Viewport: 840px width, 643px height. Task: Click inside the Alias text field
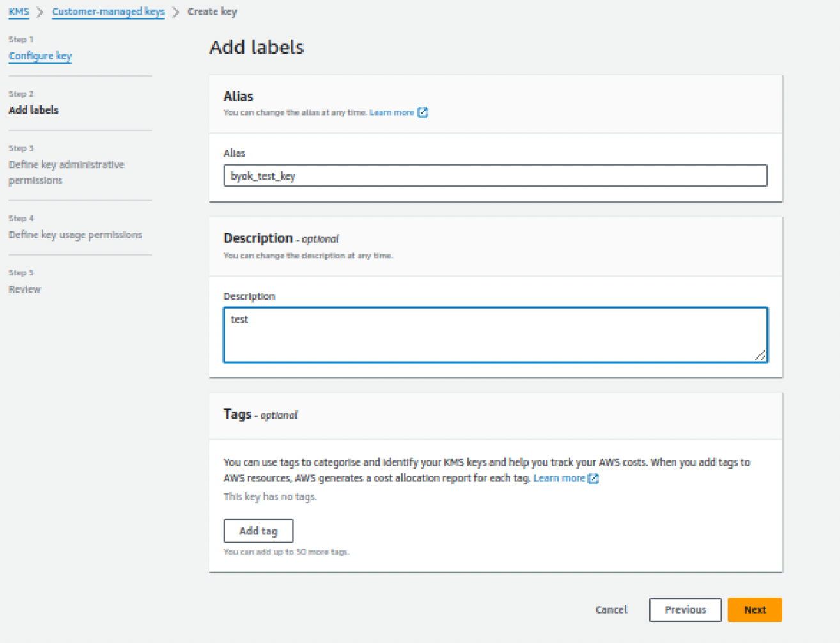(495, 175)
